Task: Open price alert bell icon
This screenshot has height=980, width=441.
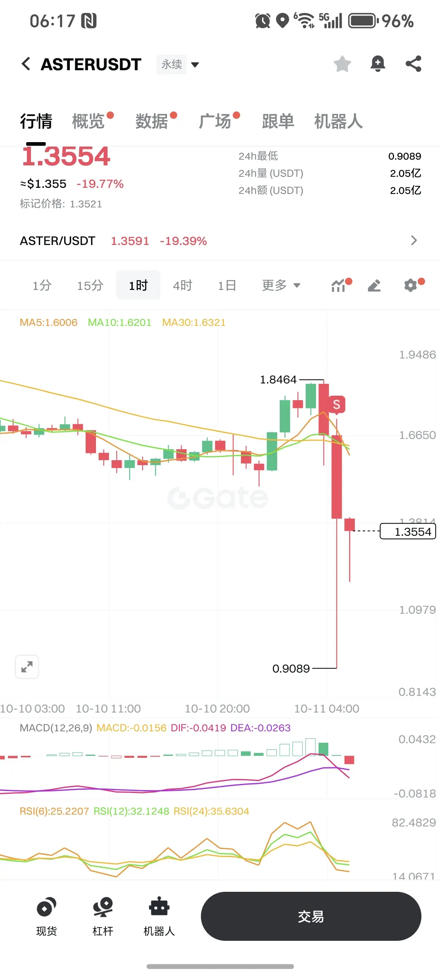Action: tap(378, 64)
